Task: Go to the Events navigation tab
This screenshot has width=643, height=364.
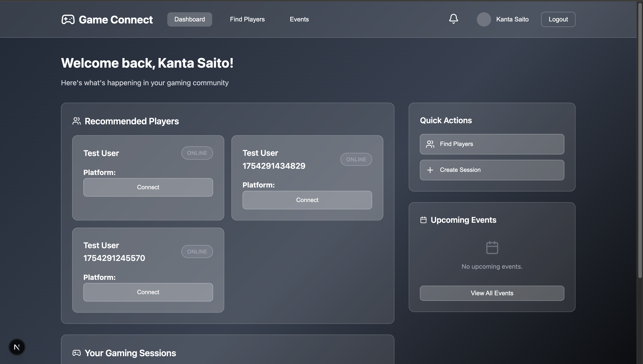Action: (299, 19)
